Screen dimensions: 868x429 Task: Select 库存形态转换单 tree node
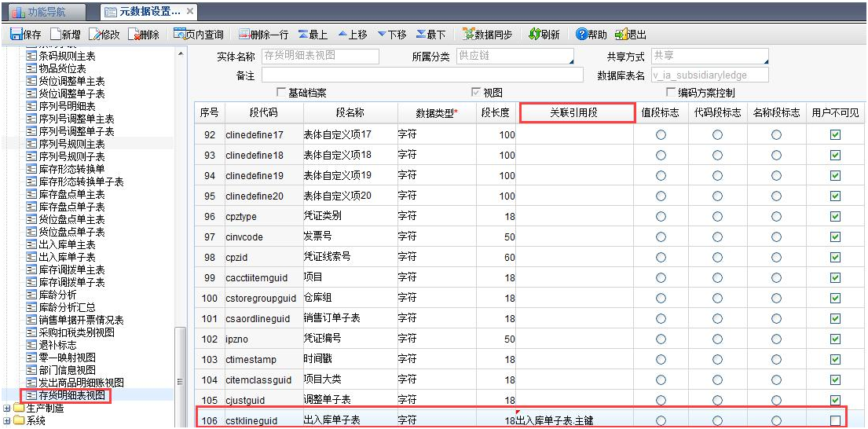coord(71,168)
